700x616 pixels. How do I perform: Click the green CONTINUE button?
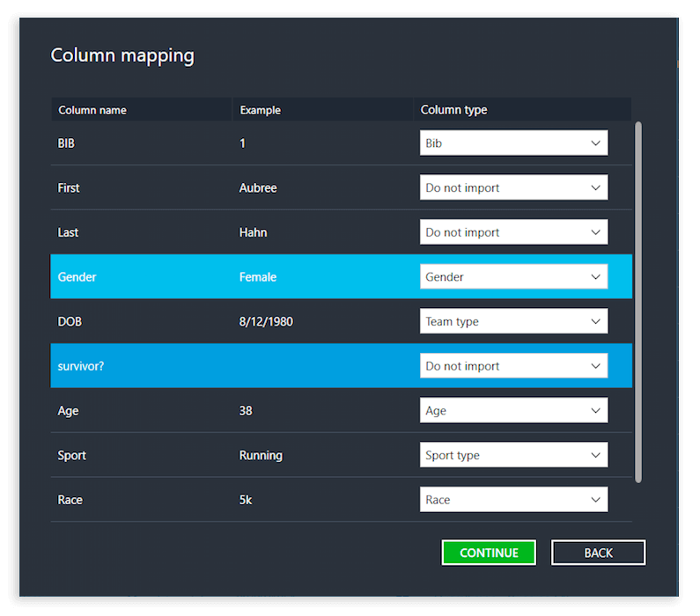coord(489,553)
